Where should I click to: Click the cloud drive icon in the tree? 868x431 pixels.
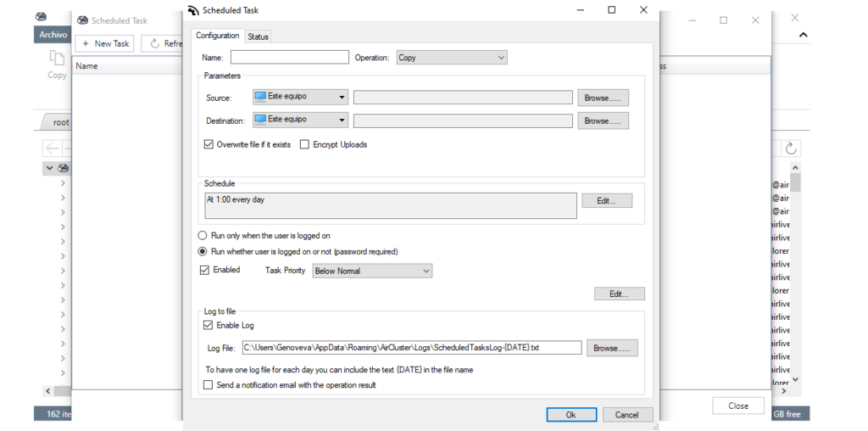pos(63,169)
